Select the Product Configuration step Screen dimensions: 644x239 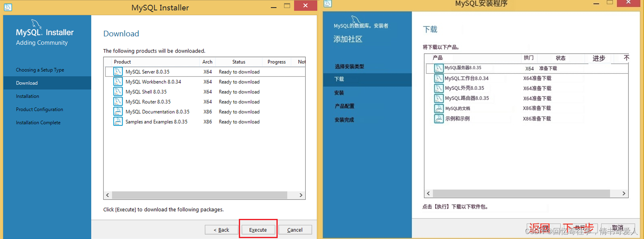[x=40, y=109]
